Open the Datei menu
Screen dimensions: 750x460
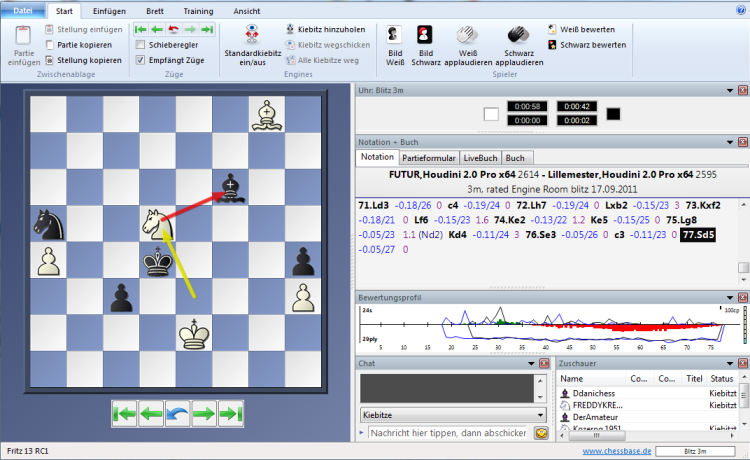pyautogui.click(x=23, y=11)
